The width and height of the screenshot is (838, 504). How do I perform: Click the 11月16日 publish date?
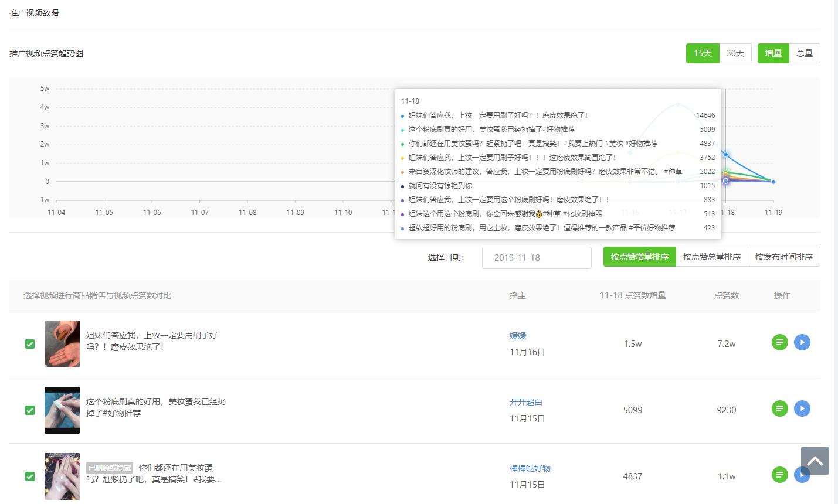point(527,352)
